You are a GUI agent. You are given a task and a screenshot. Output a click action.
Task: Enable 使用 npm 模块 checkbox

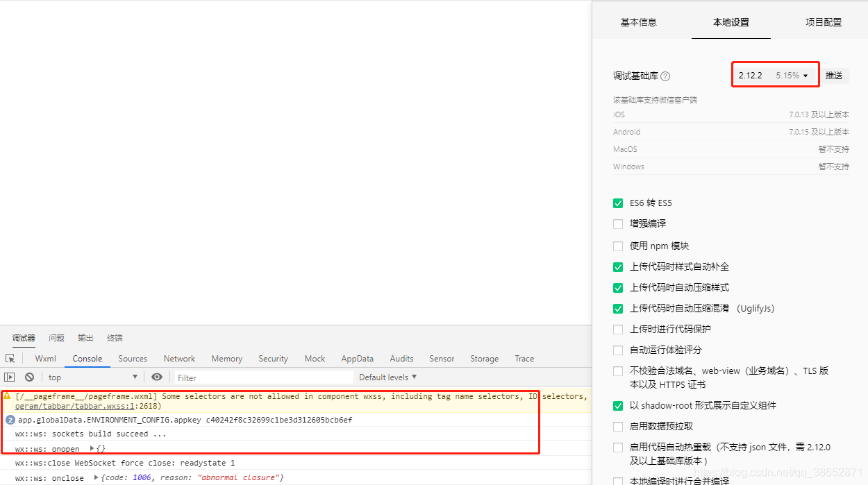coord(618,246)
